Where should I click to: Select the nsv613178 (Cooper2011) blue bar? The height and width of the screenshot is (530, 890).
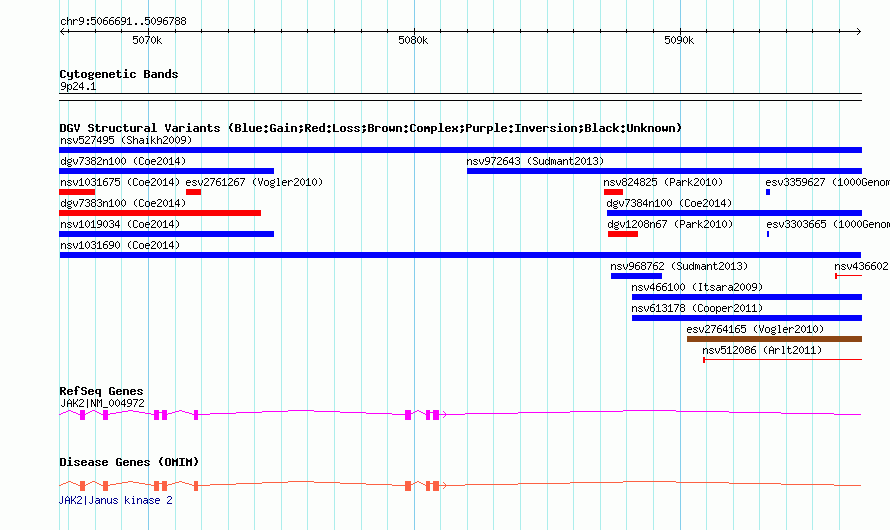click(x=747, y=318)
